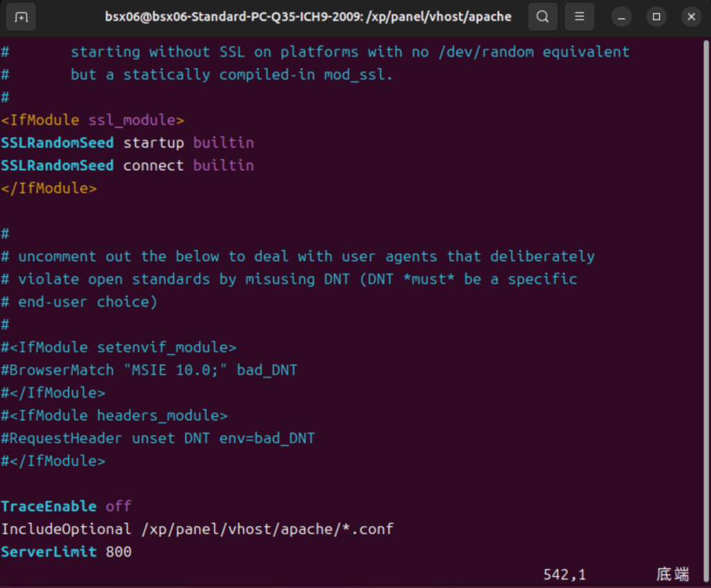Image resolution: width=711 pixels, height=588 pixels.
Task: Open a new terminal tab
Action: (21, 17)
